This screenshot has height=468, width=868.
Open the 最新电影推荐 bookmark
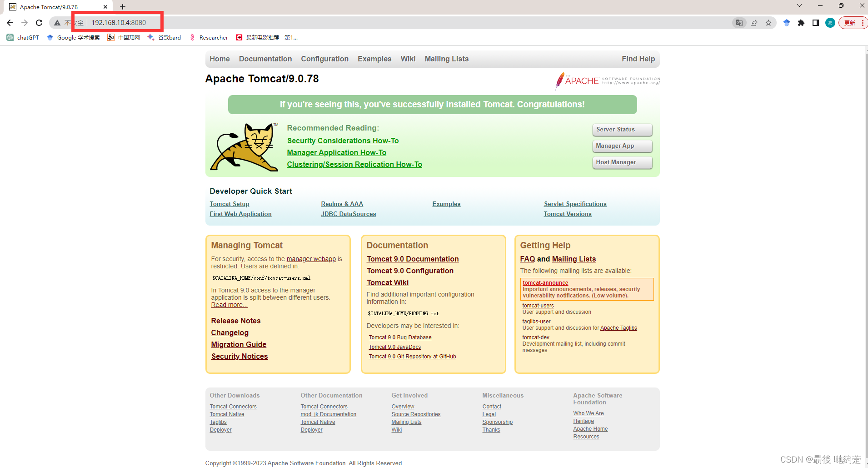click(267, 37)
